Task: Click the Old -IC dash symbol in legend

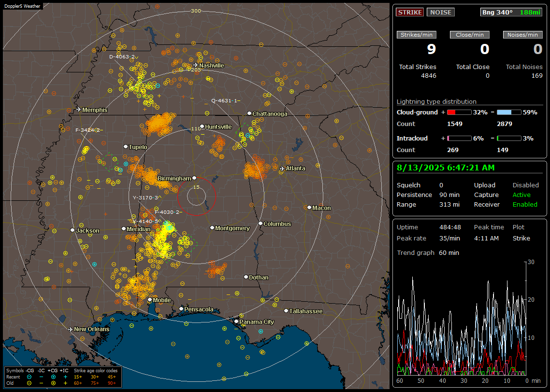Action: tap(42, 383)
